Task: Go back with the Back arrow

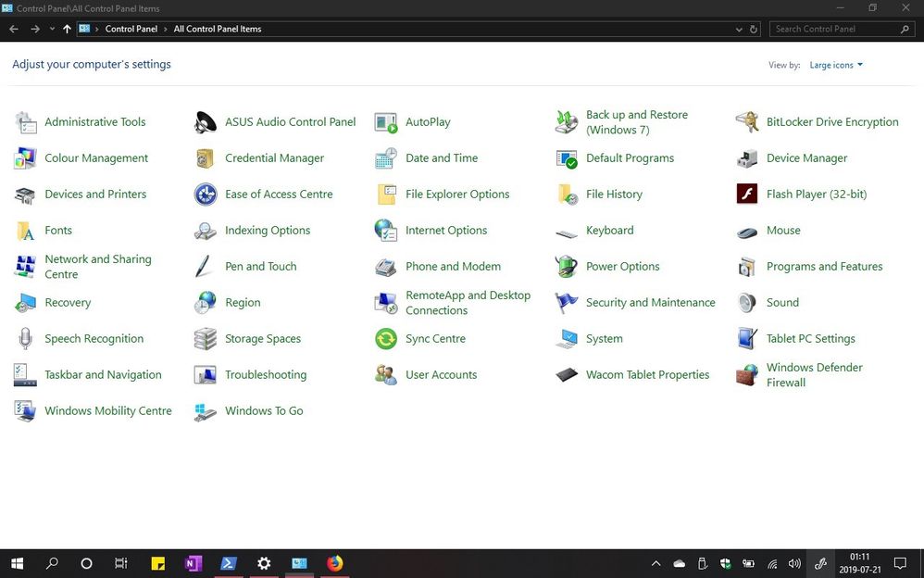Action: tap(14, 29)
